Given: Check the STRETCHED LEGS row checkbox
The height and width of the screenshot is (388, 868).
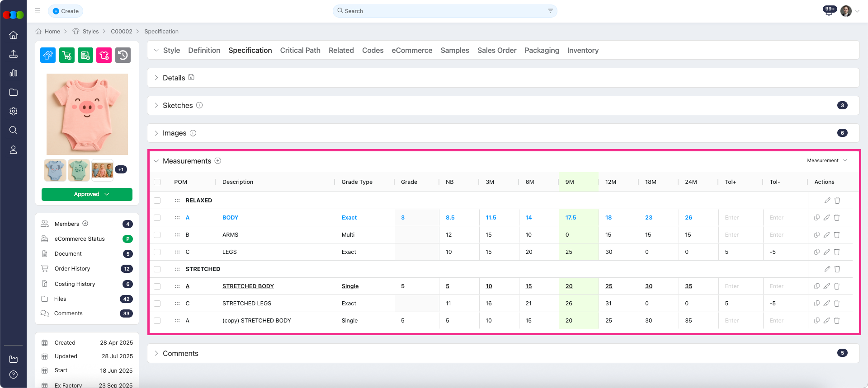Looking at the screenshot, I should [x=157, y=304].
